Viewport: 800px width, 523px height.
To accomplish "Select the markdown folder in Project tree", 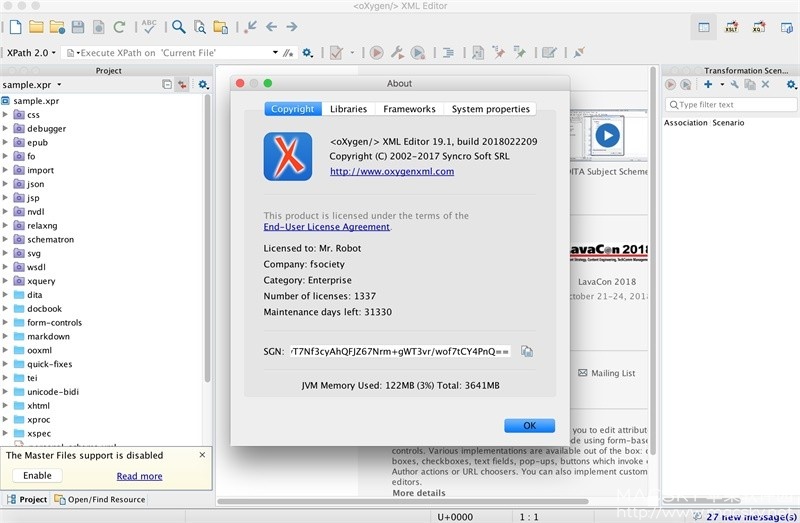I will [x=48, y=336].
